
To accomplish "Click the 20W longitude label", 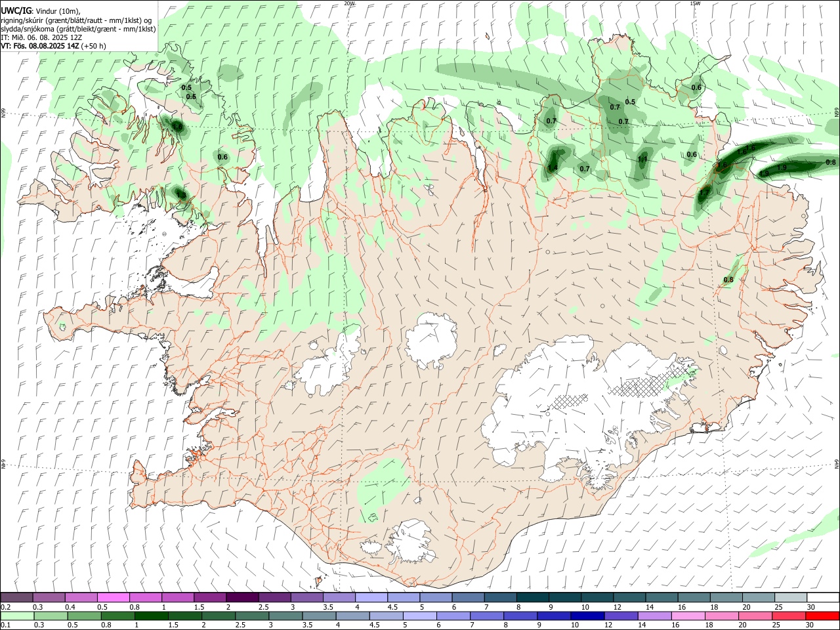I will click(x=349, y=3).
